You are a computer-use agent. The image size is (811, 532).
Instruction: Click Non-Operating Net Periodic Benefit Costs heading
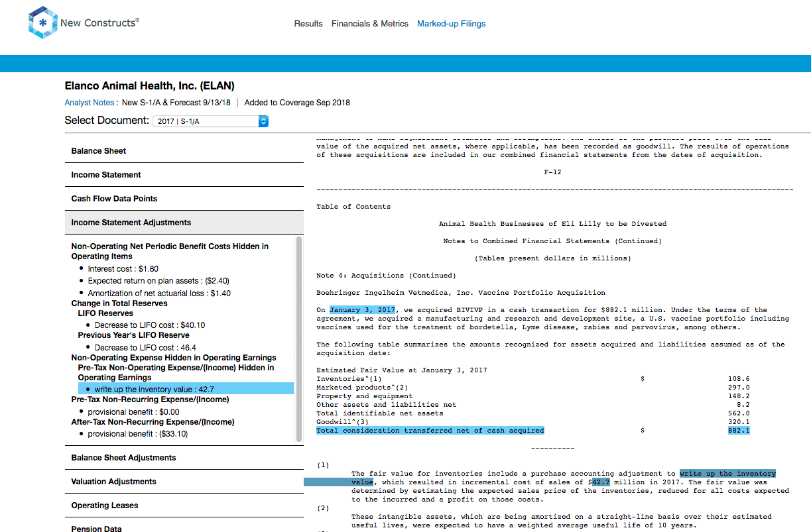[170, 251]
